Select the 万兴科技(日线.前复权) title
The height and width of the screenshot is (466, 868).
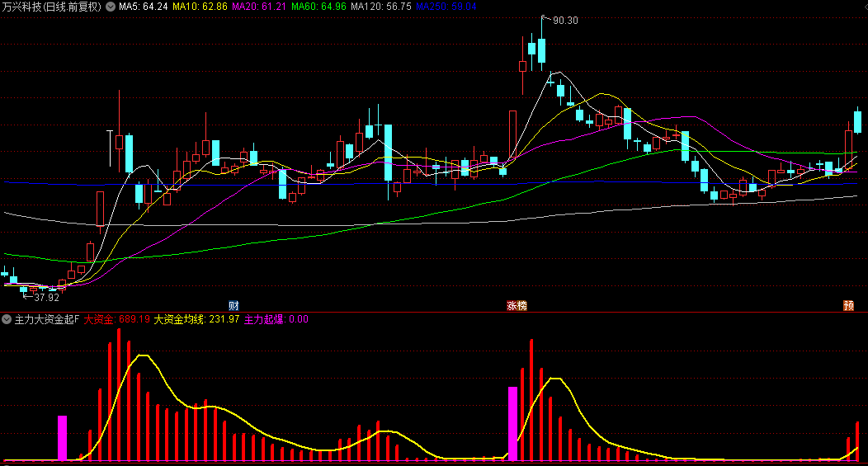[52, 7]
